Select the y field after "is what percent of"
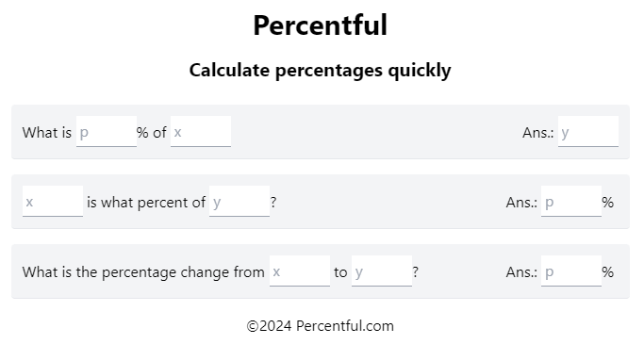This screenshot has width=644, height=361. [239, 202]
